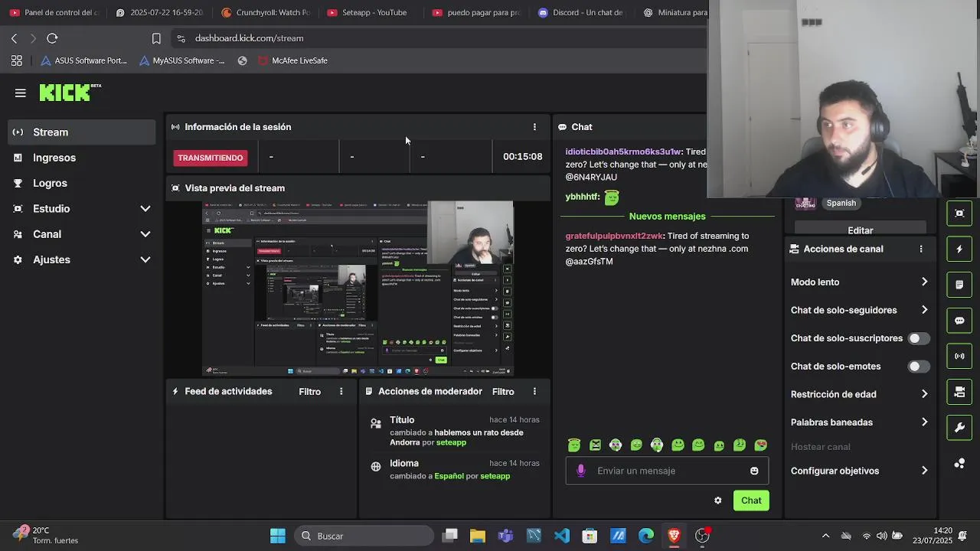Open ASUS Software Port... bookmark
Viewport: 980px width, 551px height.
click(x=84, y=60)
